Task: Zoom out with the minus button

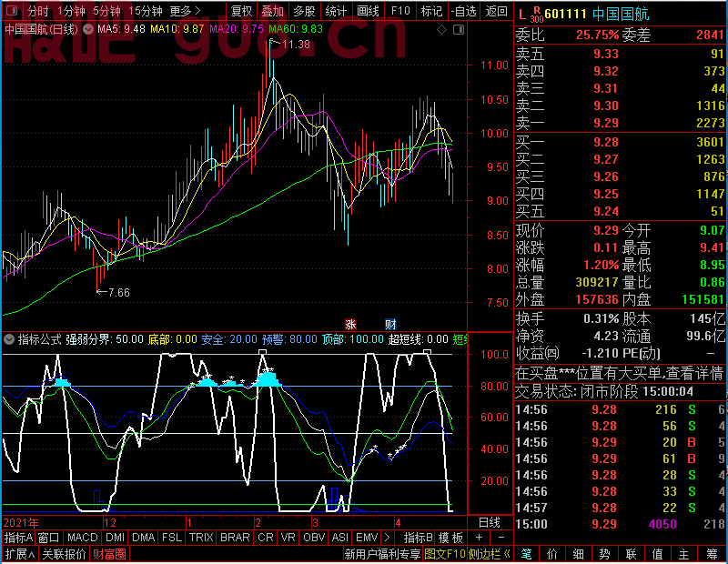Action: pyautogui.click(x=501, y=538)
